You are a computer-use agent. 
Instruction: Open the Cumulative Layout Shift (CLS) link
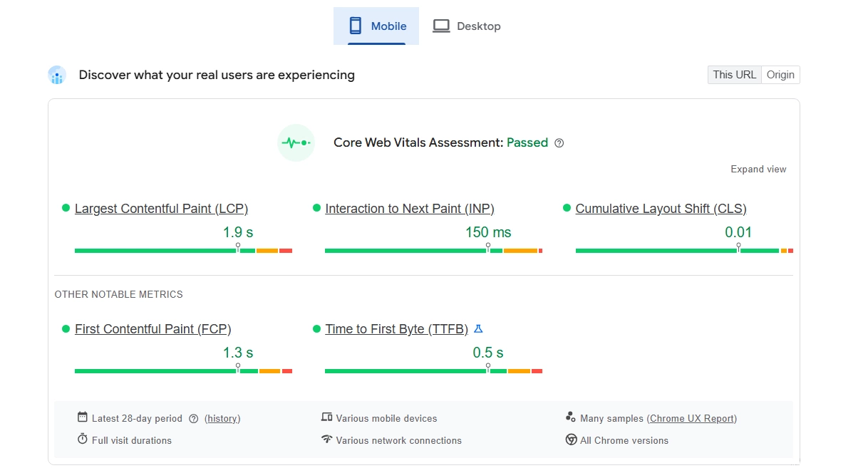661,209
